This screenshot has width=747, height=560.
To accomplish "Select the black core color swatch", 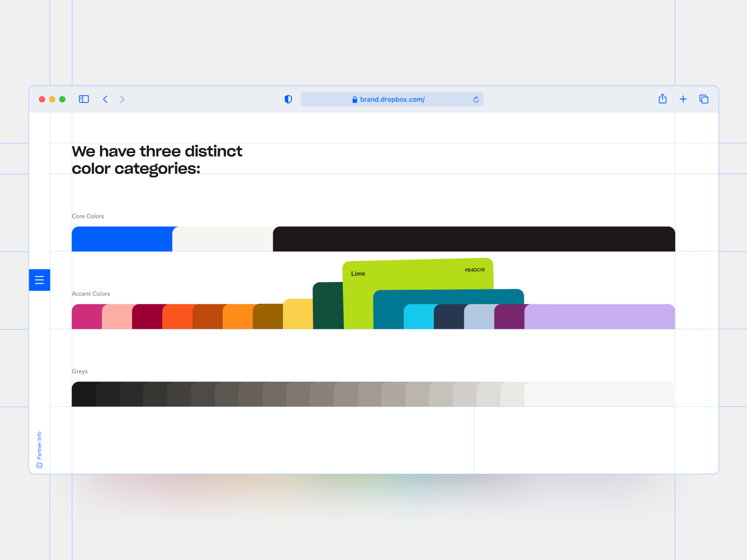I will [474, 239].
